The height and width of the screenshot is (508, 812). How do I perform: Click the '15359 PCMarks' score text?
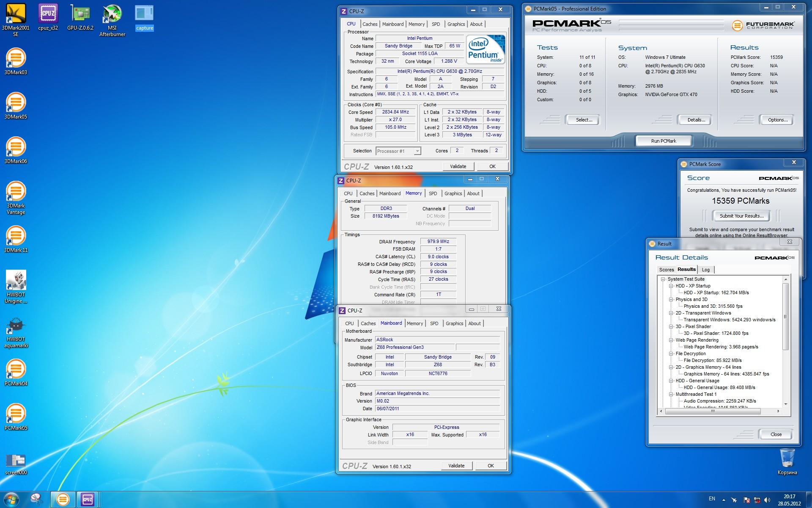740,201
